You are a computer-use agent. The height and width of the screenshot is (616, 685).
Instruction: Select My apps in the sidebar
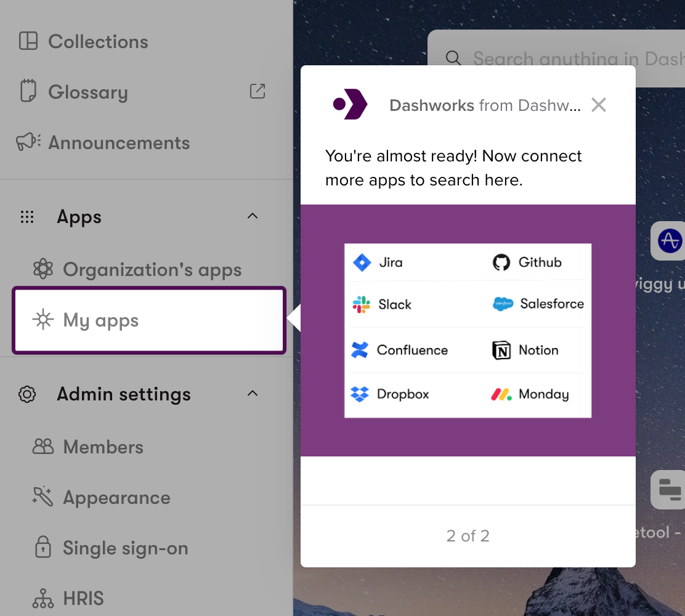pyautogui.click(x=149, y=320)
